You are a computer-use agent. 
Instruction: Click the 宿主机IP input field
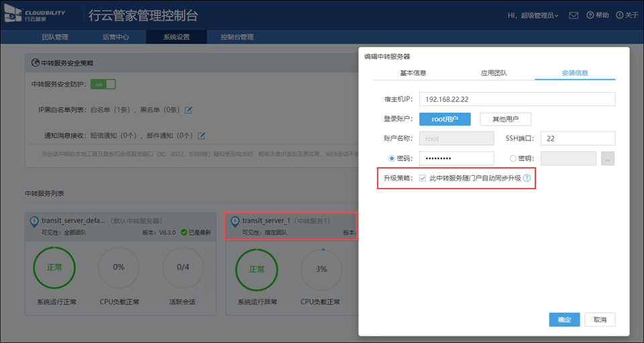click(517, 99)
